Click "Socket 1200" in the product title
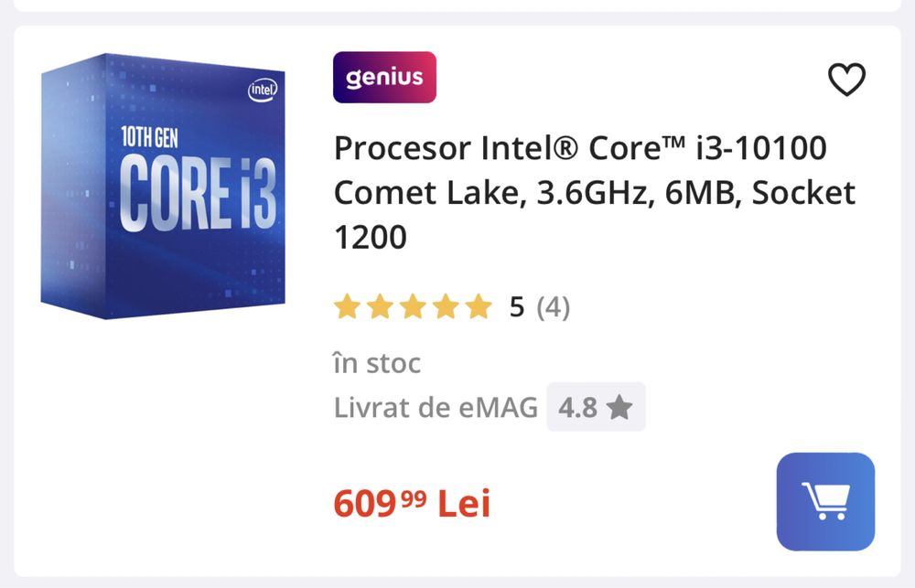Screen dimensions: 915x588 (x=803, y=193)
